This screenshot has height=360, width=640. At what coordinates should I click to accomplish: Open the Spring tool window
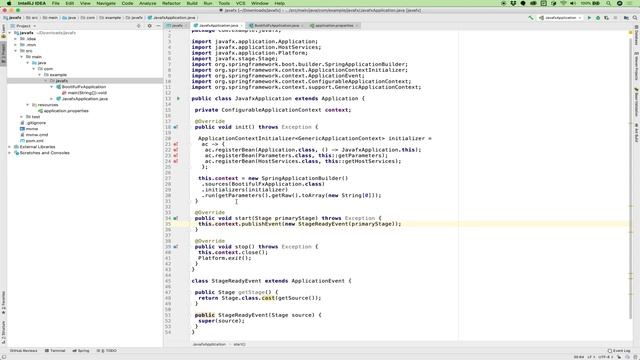(x=81, y=351)
